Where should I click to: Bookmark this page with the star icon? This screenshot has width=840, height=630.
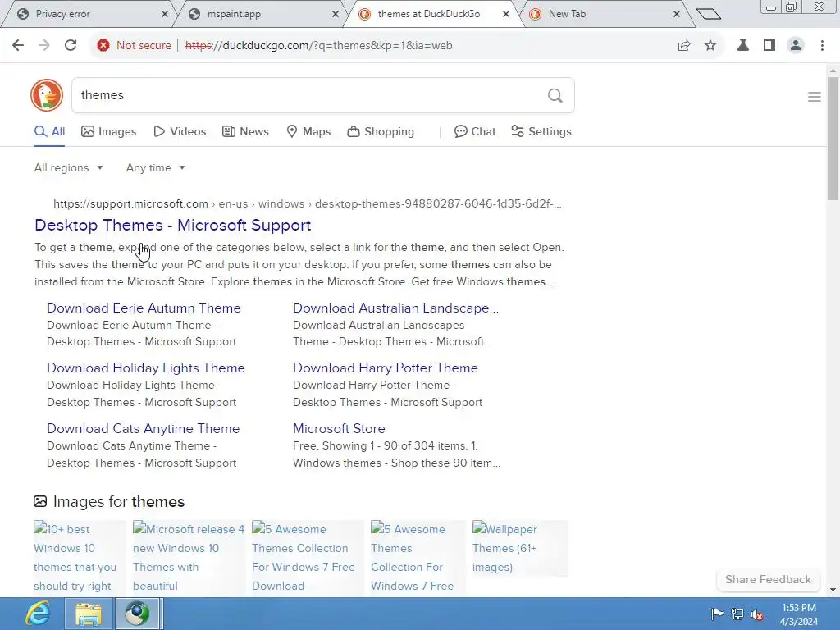click(710, 46)
